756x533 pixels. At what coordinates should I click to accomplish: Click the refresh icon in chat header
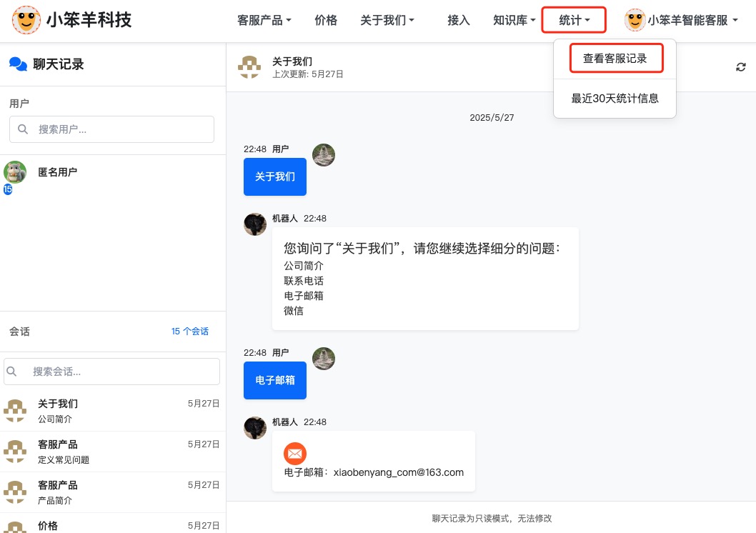pos(741,67)
